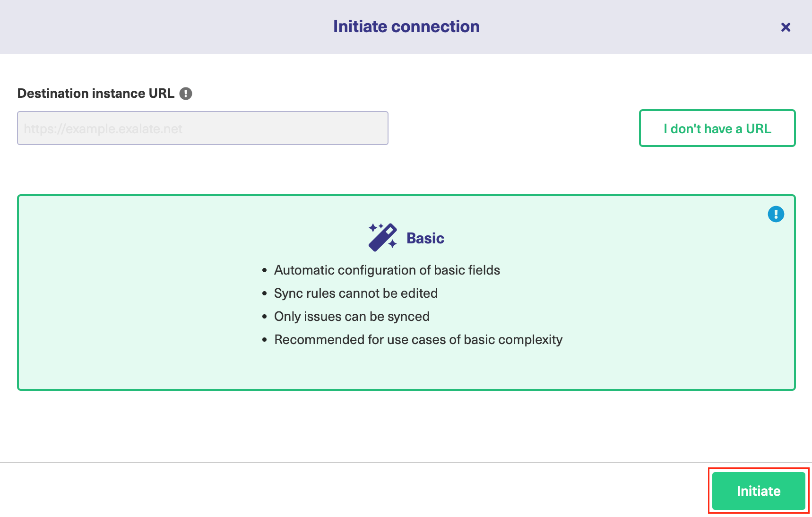
Task: Close the Initiate connection dialog
Action: tap(786, 27)
